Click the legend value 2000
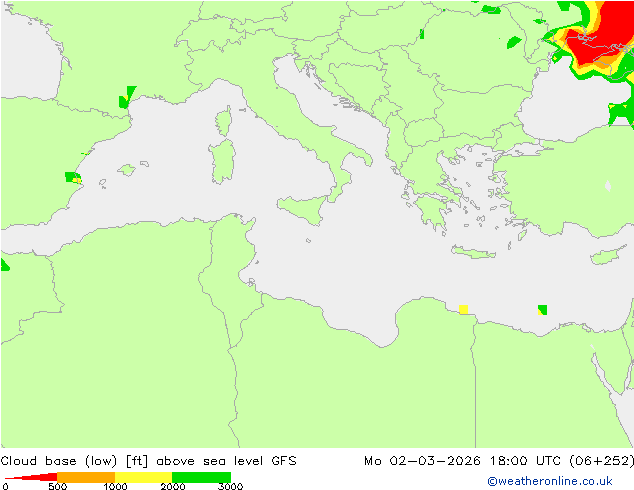 click(173, 486)
